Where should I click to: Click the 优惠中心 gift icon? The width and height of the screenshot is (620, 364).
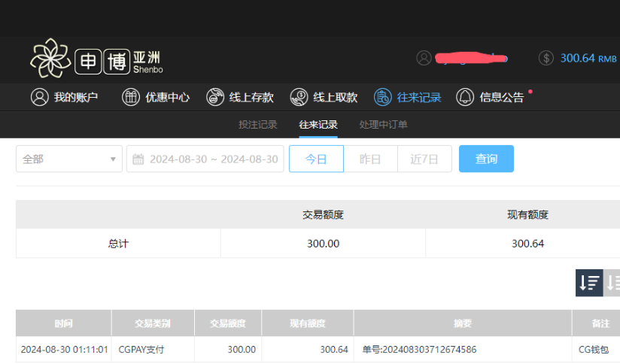tap(131, 97)
